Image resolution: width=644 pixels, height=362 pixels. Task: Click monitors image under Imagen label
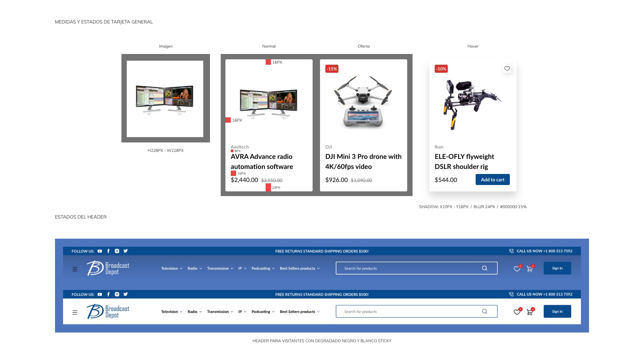(x=165, y=100)
